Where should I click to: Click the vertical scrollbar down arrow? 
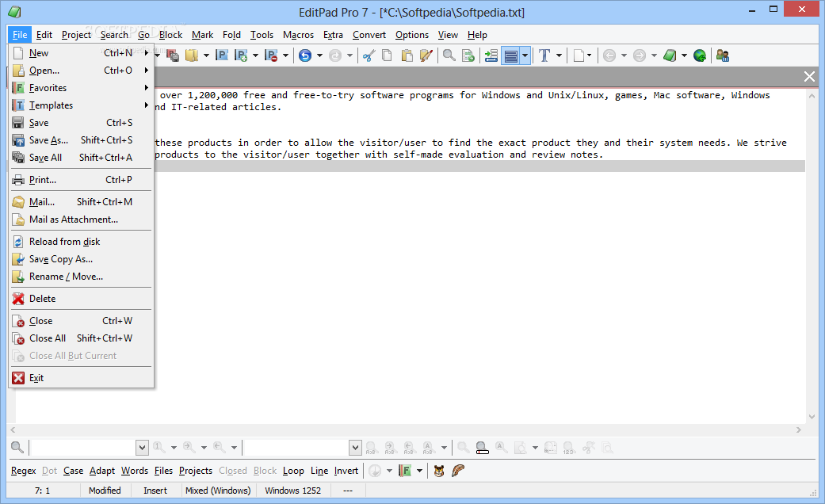(812, 416)
